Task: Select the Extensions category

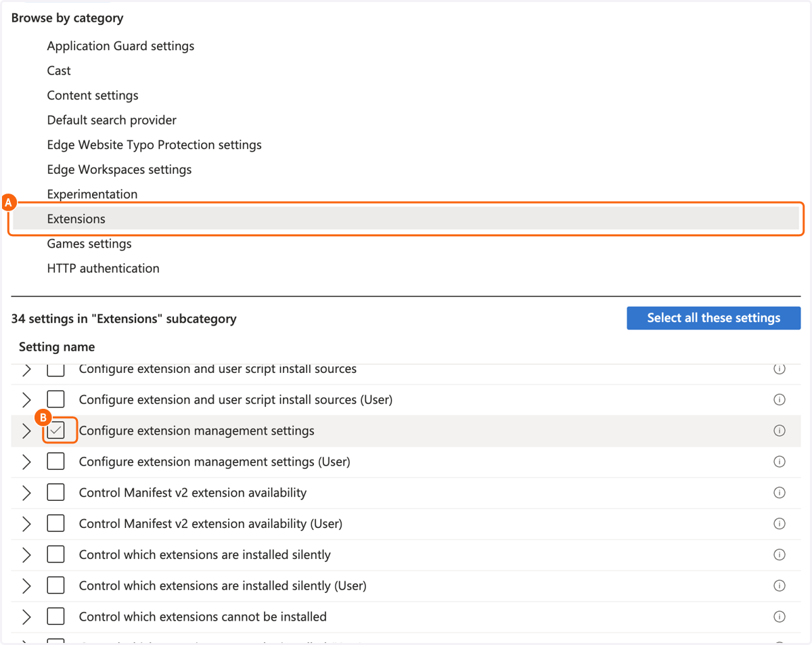Action: click(x=406, y=219)
